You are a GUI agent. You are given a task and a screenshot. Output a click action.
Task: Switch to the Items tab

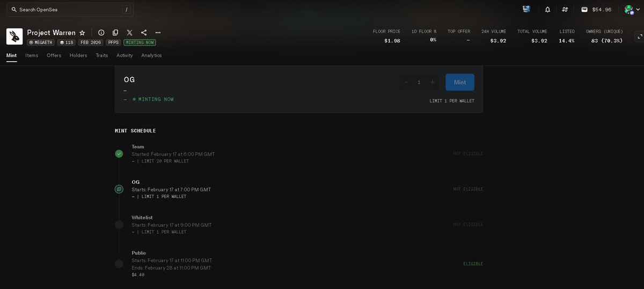tap(32, 55)
